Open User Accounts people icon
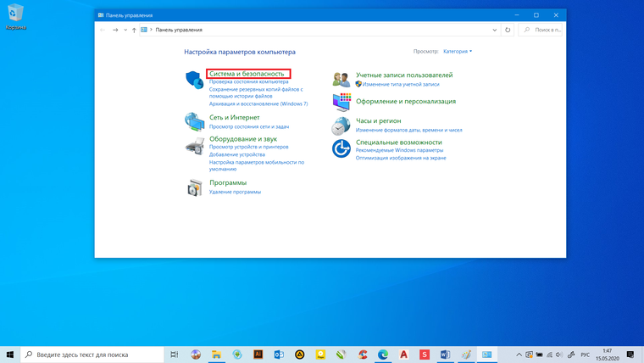Viewport: 644px width, 363px height. [x=341, y=80]
